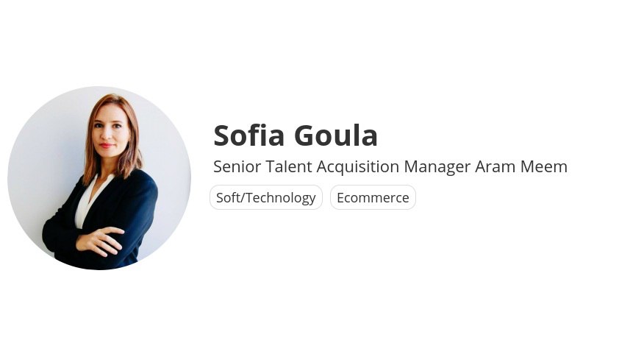
Task: Click the word Senior in job title
Action: click(237, 166)
